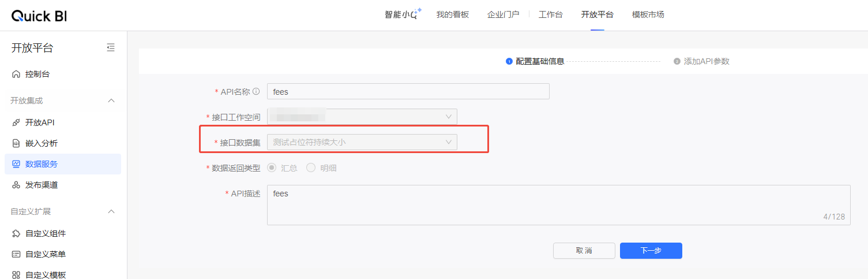Open the 接口工作空间 dropdown

pyautogui.click(x=362, y=117)
